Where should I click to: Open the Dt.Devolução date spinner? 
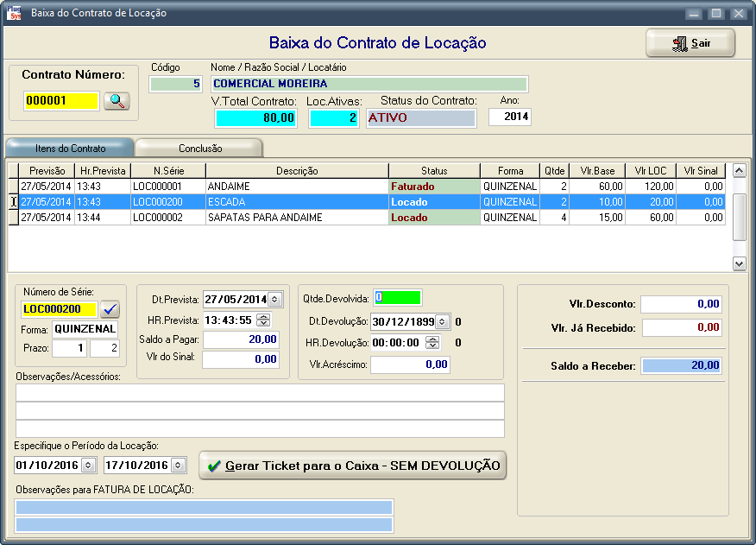point(442,321)
